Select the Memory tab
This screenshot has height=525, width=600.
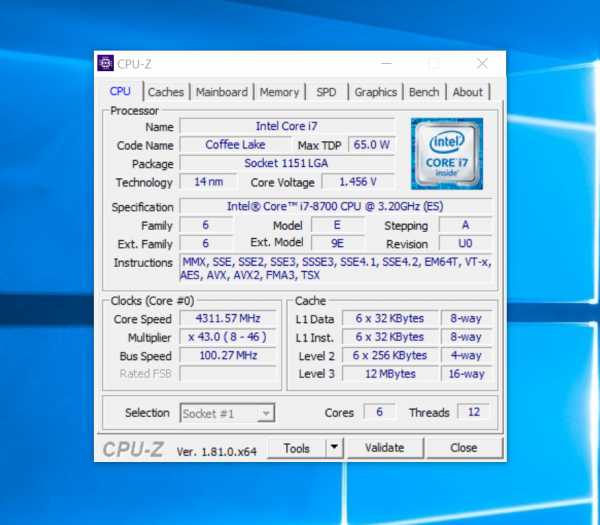[x=279, y=92]
